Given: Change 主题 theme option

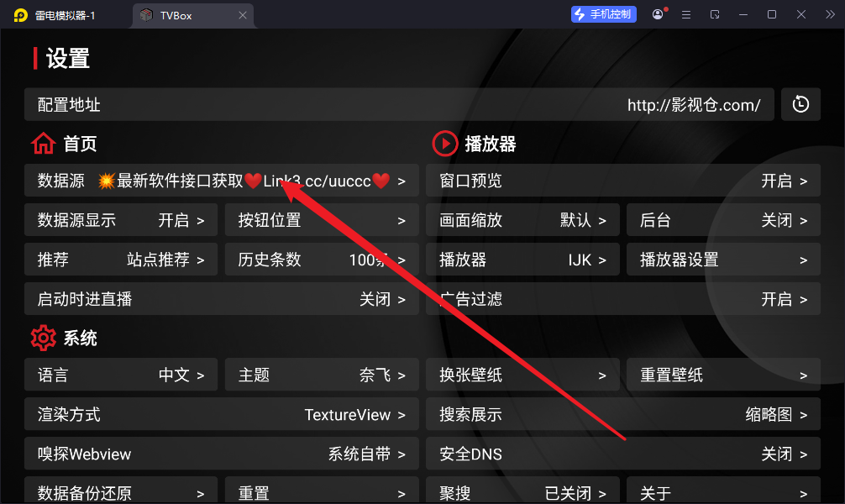Looking at the screenshot, I should point(322,375).
